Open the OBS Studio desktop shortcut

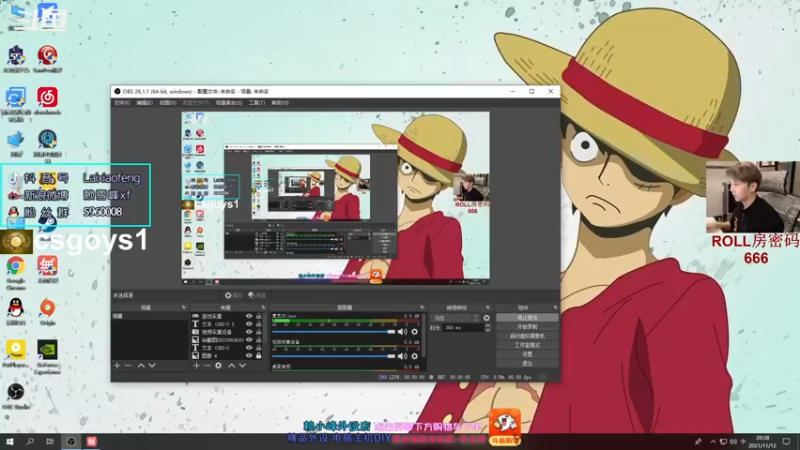pos(16,396)
